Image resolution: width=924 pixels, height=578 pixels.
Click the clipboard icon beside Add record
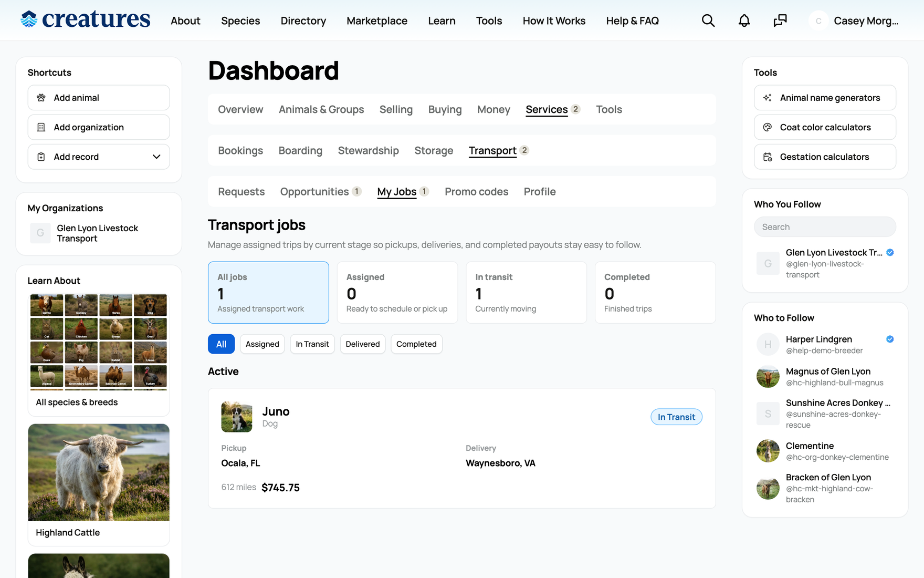pyautogui.click(x=41, y=157)
